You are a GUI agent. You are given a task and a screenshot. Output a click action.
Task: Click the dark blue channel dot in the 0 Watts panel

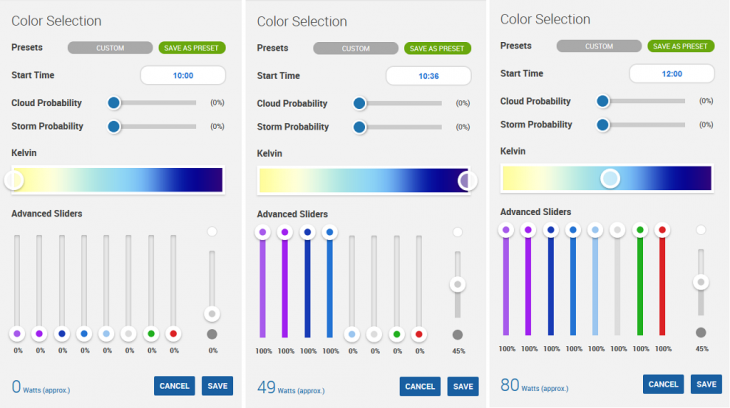pos(62,334)
